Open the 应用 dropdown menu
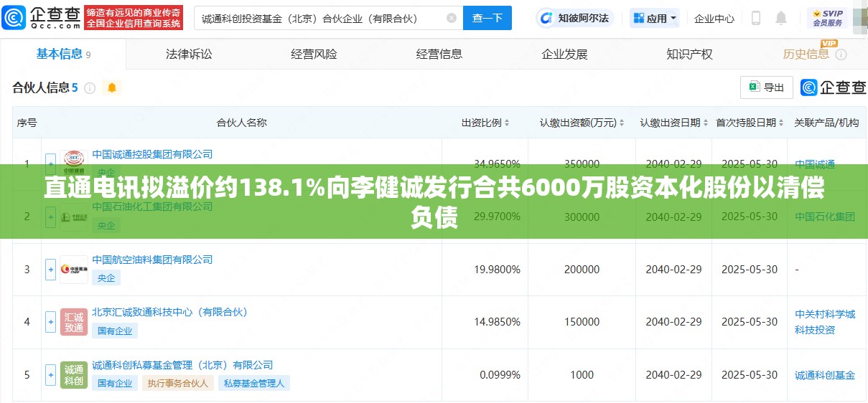The image size is (868, 403). (655, 18)
